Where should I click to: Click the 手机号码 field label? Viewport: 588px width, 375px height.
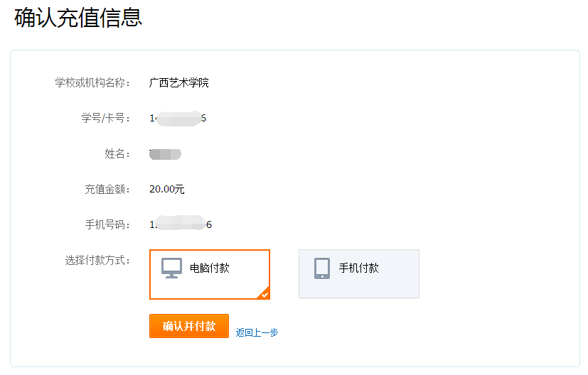tap(107, 224)
